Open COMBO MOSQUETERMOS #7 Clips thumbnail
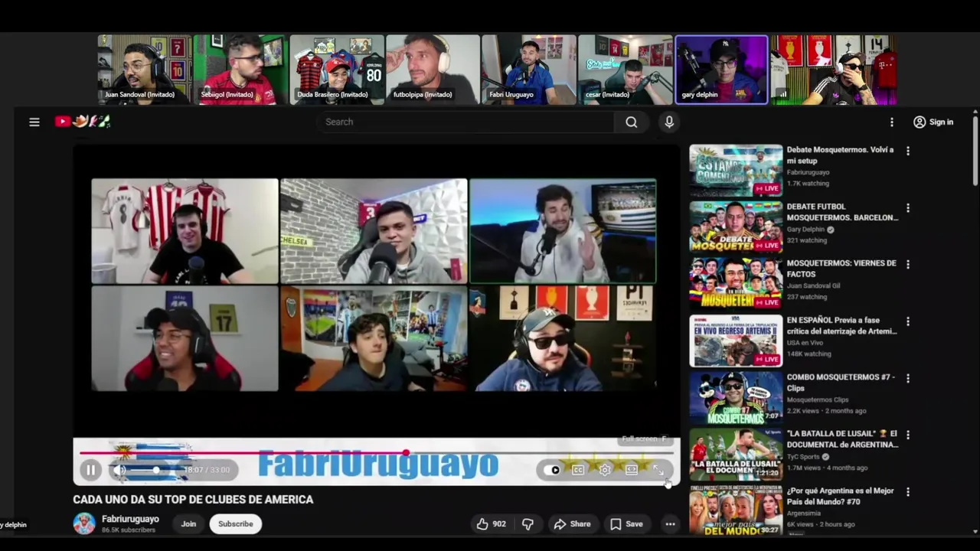The image size is (980, 551). pos(736,397)
